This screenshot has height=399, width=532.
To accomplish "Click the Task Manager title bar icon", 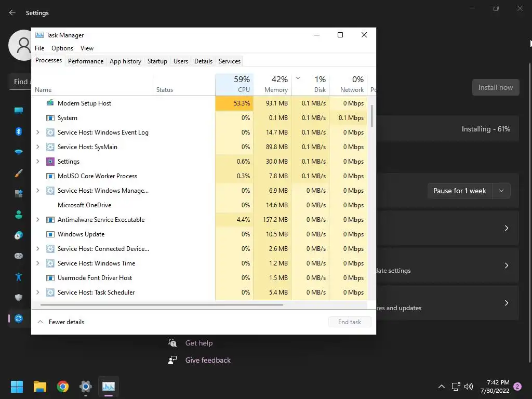I will click(39, 35).
